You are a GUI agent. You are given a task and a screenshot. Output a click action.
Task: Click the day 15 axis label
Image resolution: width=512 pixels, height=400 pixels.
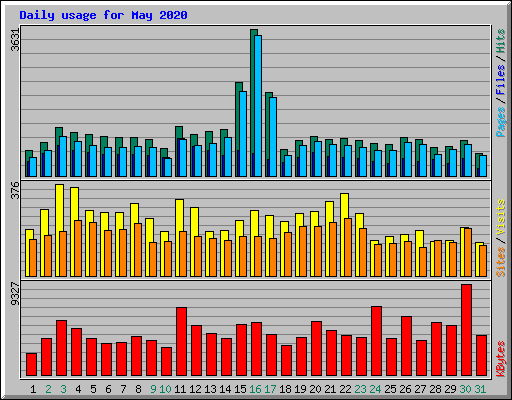tap(240, 389)
